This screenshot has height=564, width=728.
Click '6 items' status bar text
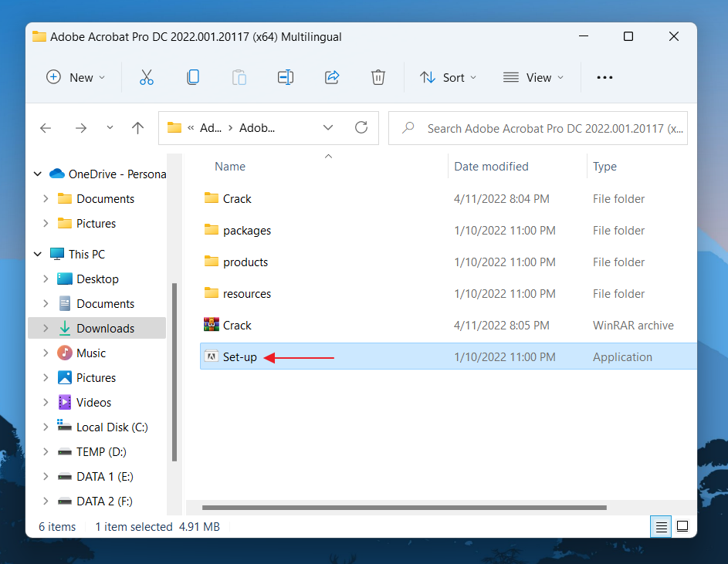click(x=56, y=526)
